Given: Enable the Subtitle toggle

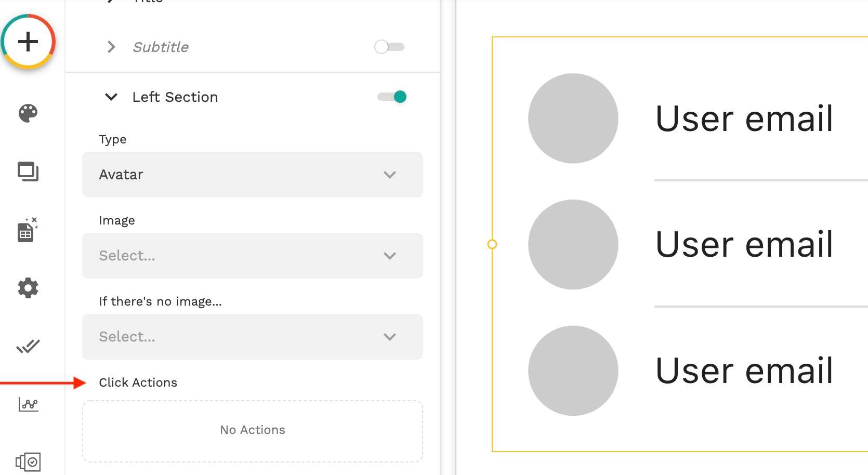Looking at the screenshot, I should (389, 47).
